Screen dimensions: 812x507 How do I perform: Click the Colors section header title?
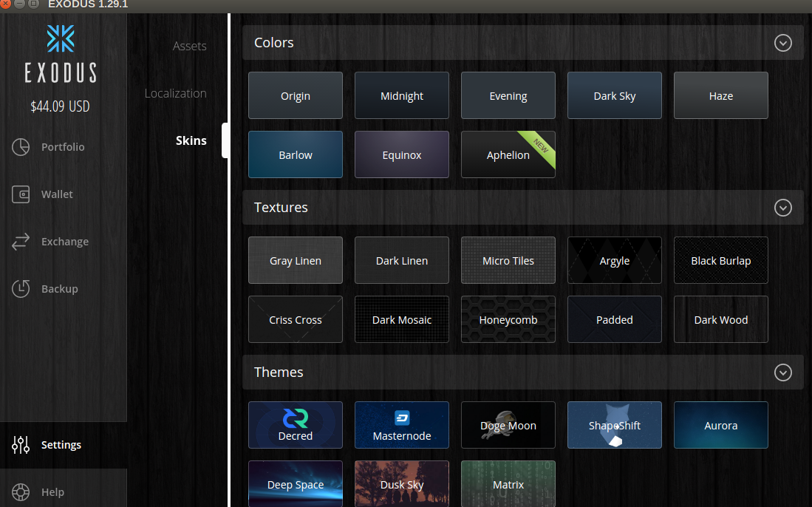274,42
